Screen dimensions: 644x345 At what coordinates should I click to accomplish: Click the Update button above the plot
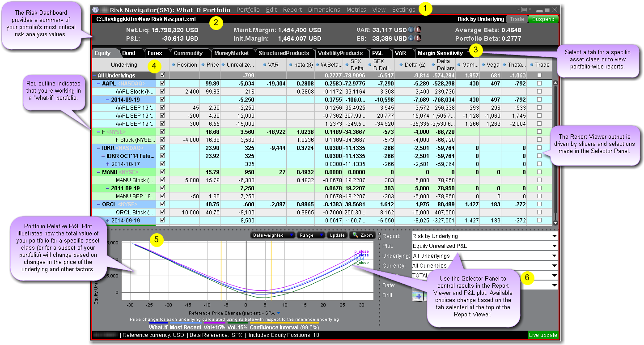(337, 235)
